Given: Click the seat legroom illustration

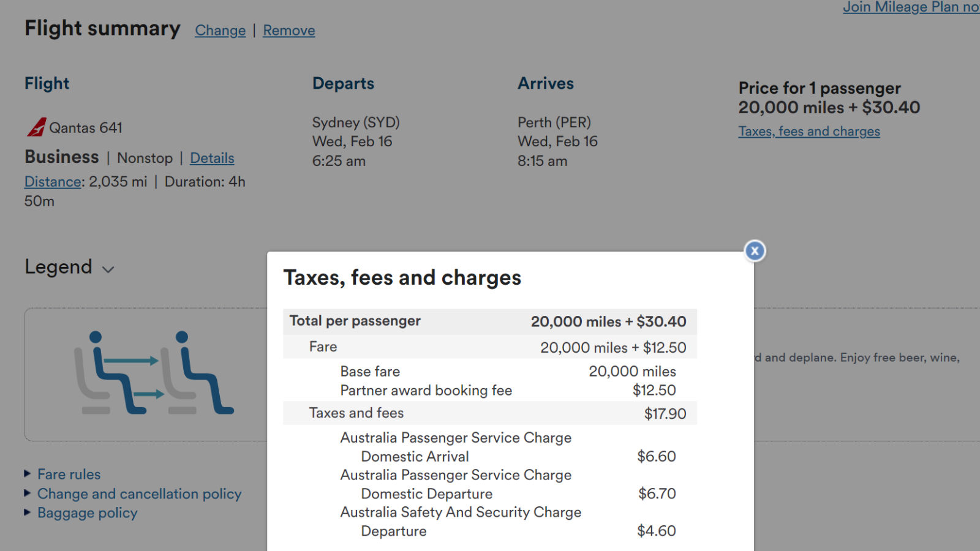Looking at the screenshot, I should (x=154, y=373).
